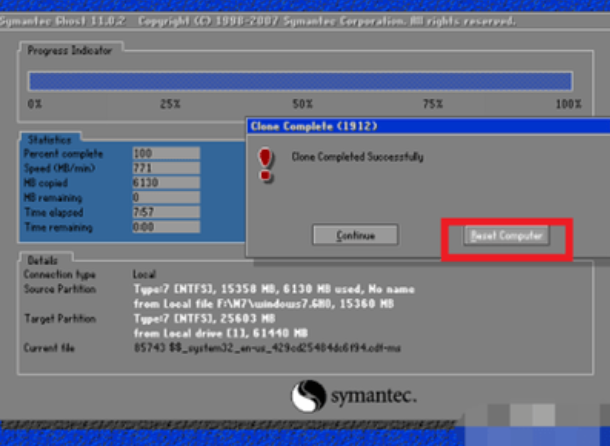This screenshot has width=610, height=446.
Task: Click the Time remaining value field
Action: (x=165, y=227)
